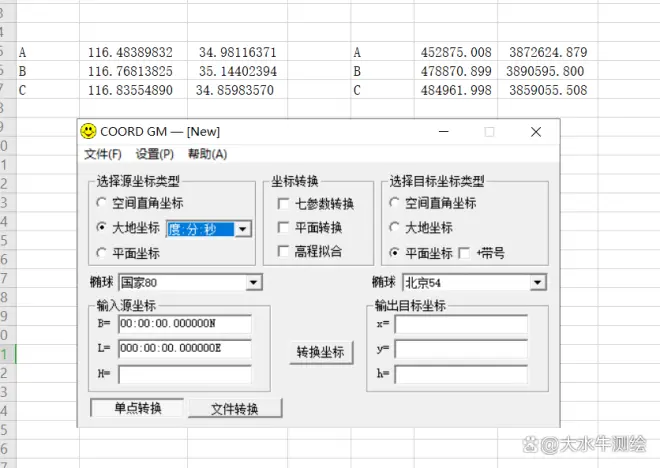
Task: Tick the 平面转换 checkbox
Action: [x=284, y=227]
